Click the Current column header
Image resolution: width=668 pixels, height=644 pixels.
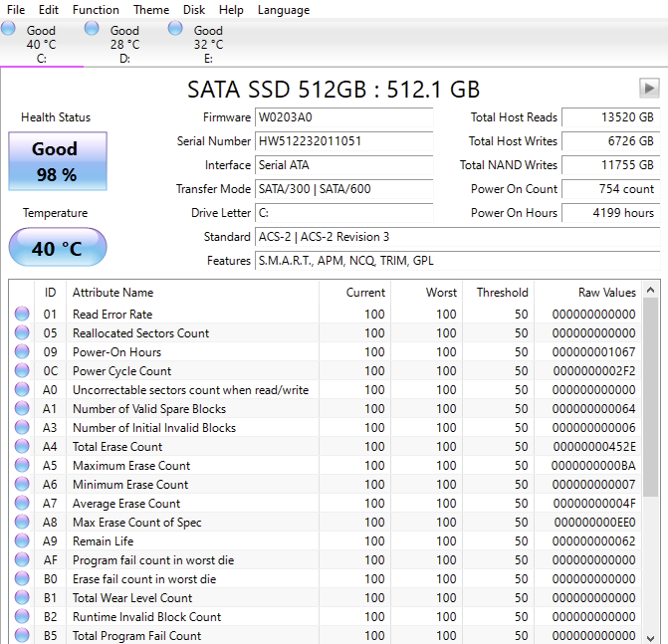click(x=354, y=293)
